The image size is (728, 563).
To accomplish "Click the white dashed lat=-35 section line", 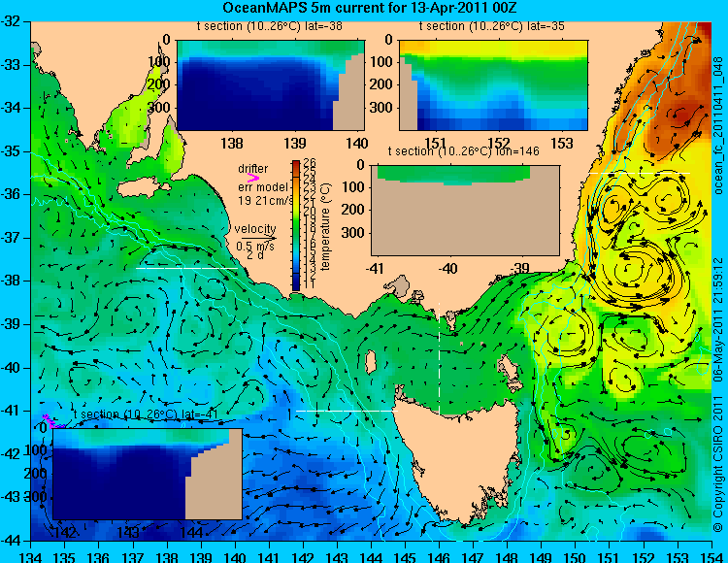I will coord(639,173).
